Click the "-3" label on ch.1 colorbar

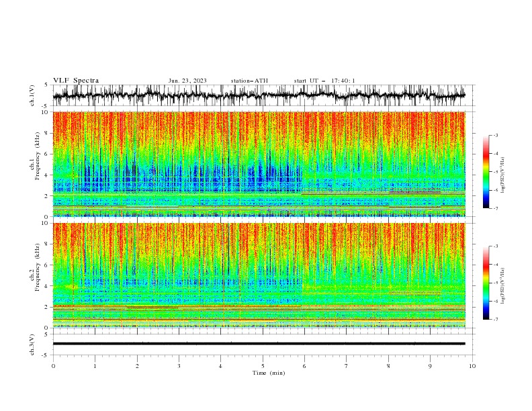[496, 135]
